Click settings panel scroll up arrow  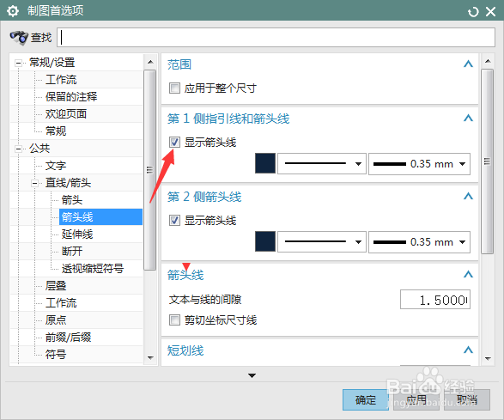click(488, 61)
